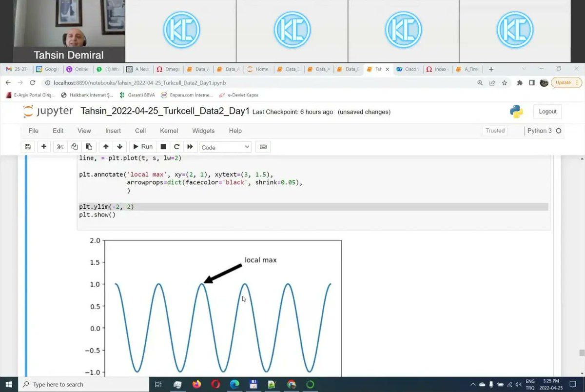Open the cell type dropdown showing Code

pyautogui.click(x=226, y=147)
